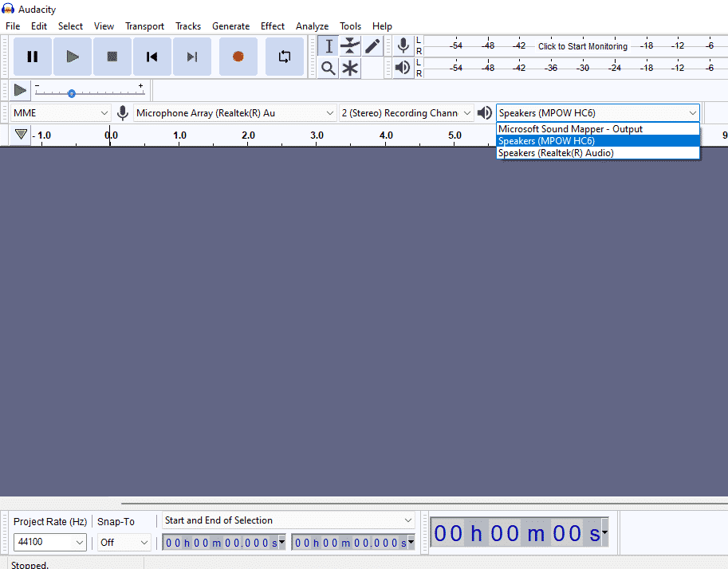Click the microphone icon beside recording device
The width and height of the screenshot is (728, 569).
pos(123,113)
